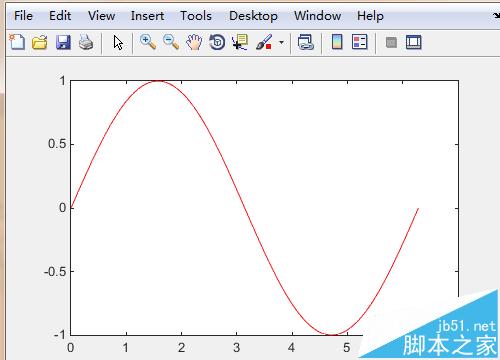Click the Hide Plot Tools icon
The width and height of the screenshot is (500, 360).
pyautogui.click(x=391, y=43)
